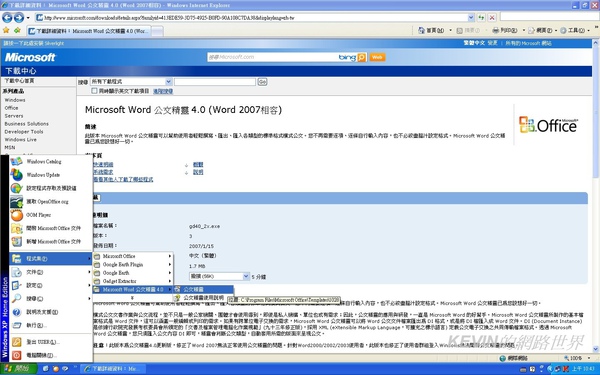
Task: Click the orange Web button
Action: coord(377,57)
